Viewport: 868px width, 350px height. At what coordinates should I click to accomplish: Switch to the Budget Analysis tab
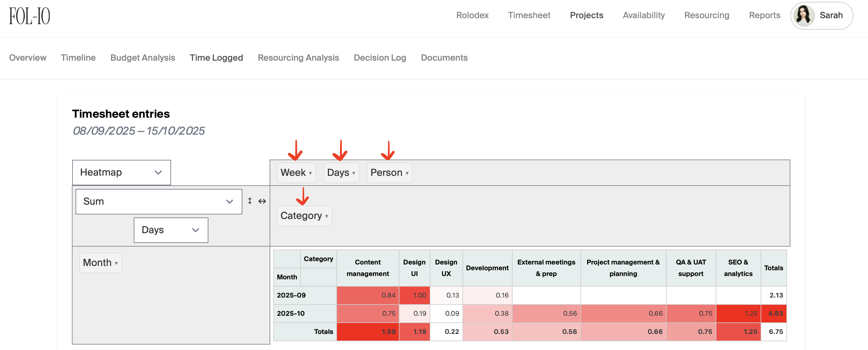[x=143, y=58]
